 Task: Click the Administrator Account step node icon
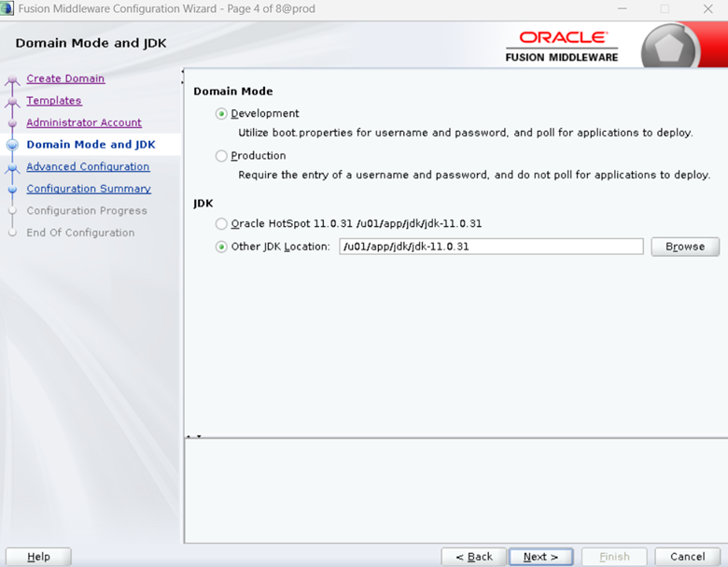12,123
